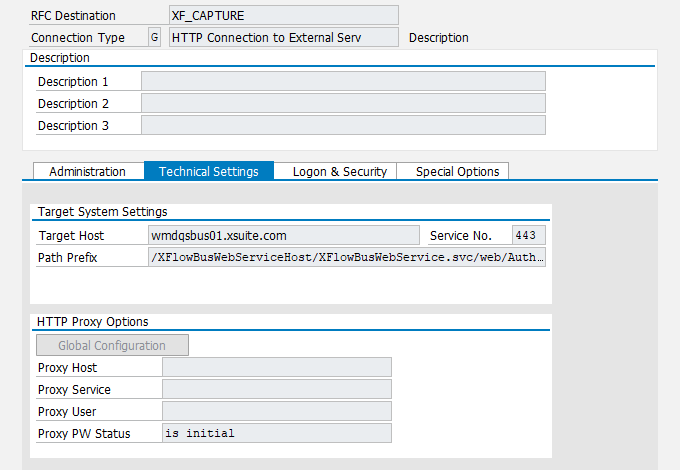Click the HTTP Connection to External Serv field
680x470 pixels.
(x=284, y=38)
